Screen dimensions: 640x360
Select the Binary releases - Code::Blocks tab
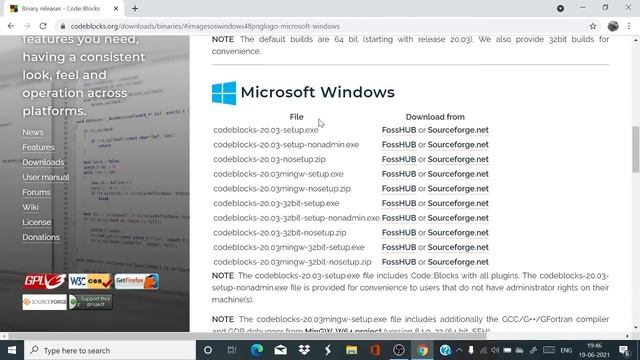[61, 8]
